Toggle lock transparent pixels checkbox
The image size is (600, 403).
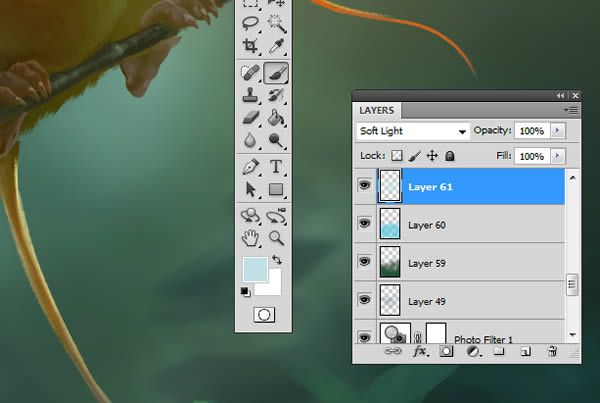395,156
